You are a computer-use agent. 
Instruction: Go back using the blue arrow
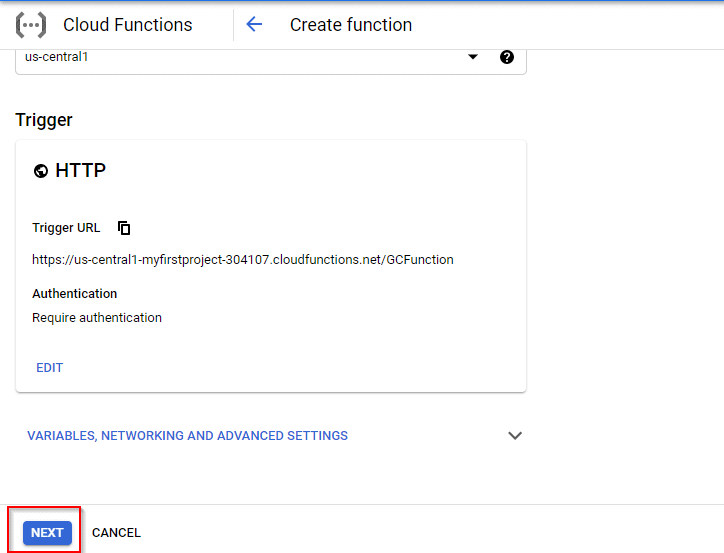(254, 24)
